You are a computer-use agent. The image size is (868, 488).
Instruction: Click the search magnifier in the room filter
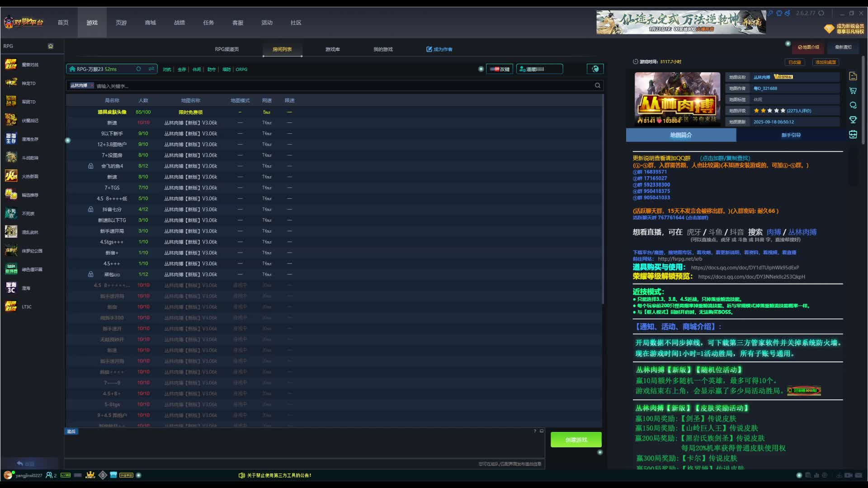[x=598, y=85]
